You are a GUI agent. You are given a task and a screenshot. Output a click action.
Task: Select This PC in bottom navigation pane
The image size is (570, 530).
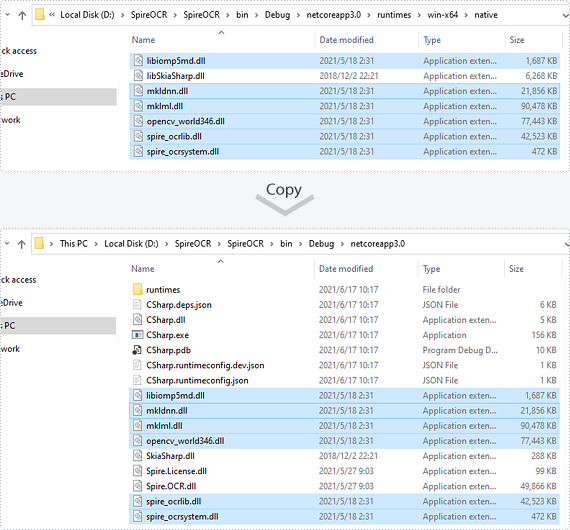coord(58,326)
